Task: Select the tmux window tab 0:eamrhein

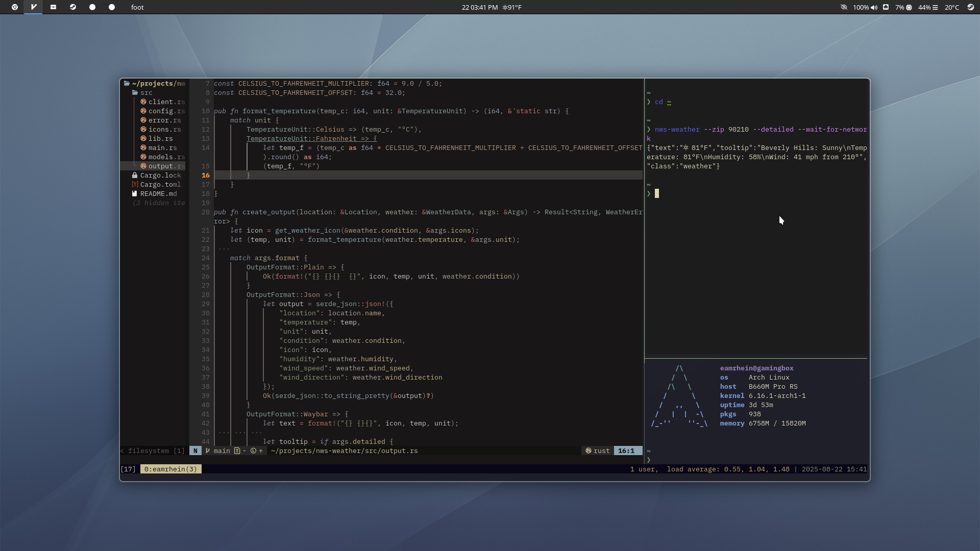Action: pos(170,469)
